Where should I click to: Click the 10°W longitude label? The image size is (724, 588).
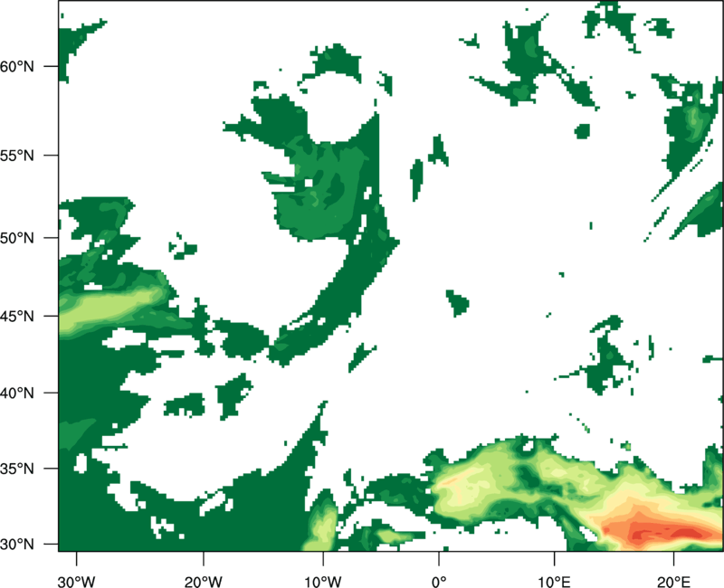click(x=323, y=582)
